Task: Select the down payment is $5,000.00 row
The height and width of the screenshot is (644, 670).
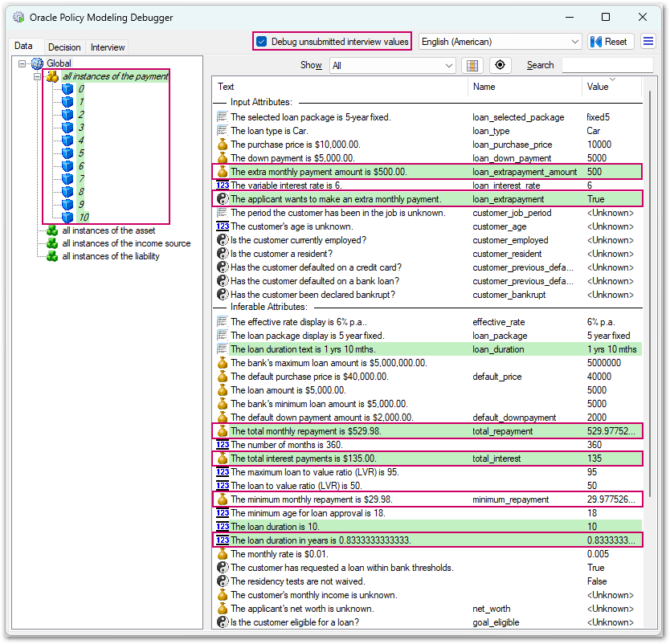Action: coord(427,158)
